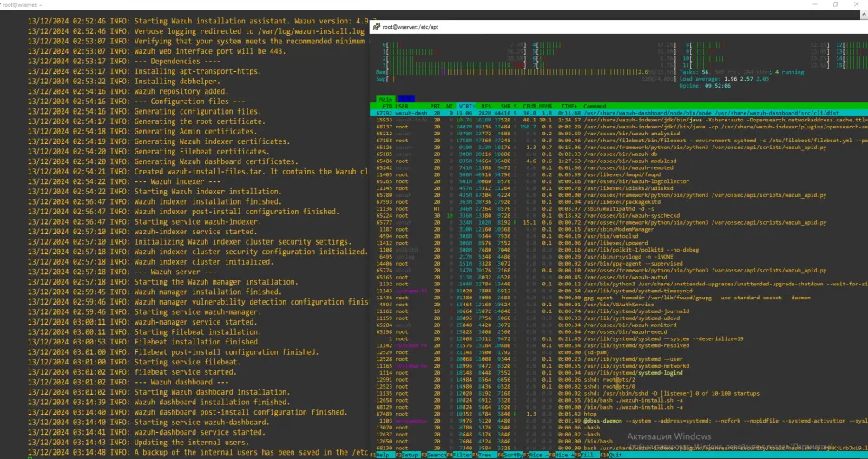868x459 pixels.
Task: Open PuTTY window menu icon for /etc/apt session
Action: tap(377, 27)
